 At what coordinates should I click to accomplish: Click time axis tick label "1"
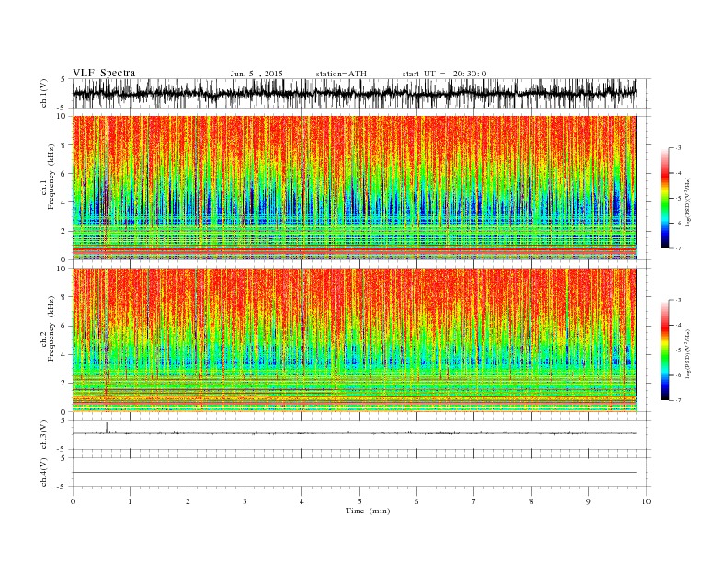[x=131, y=501]
